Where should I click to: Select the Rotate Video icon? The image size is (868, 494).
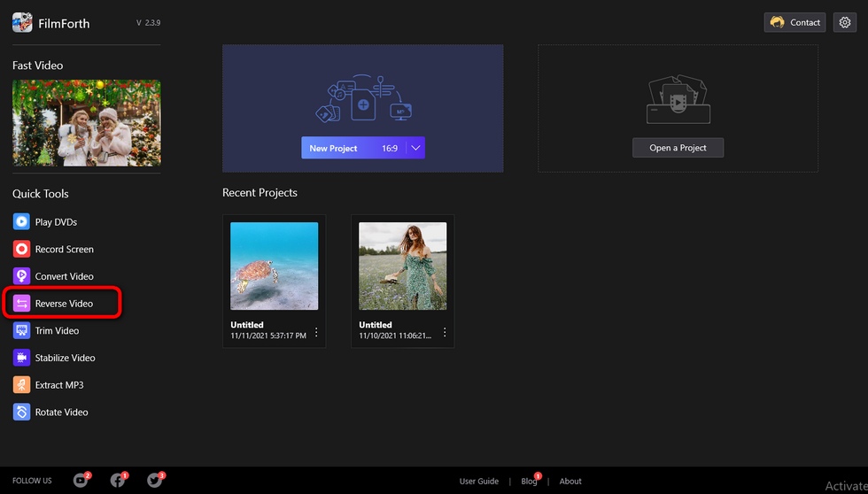(x=21, y=412)
